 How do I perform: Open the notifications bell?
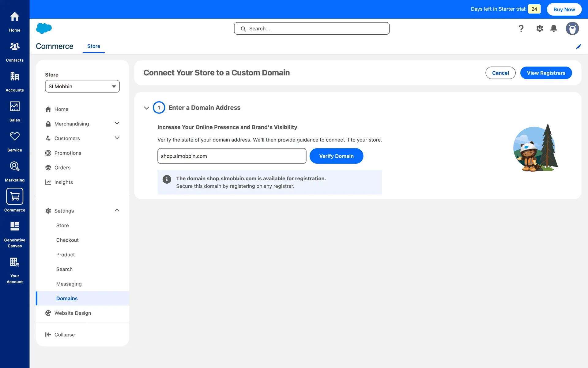pyautogui.click(x=554, y=29)
